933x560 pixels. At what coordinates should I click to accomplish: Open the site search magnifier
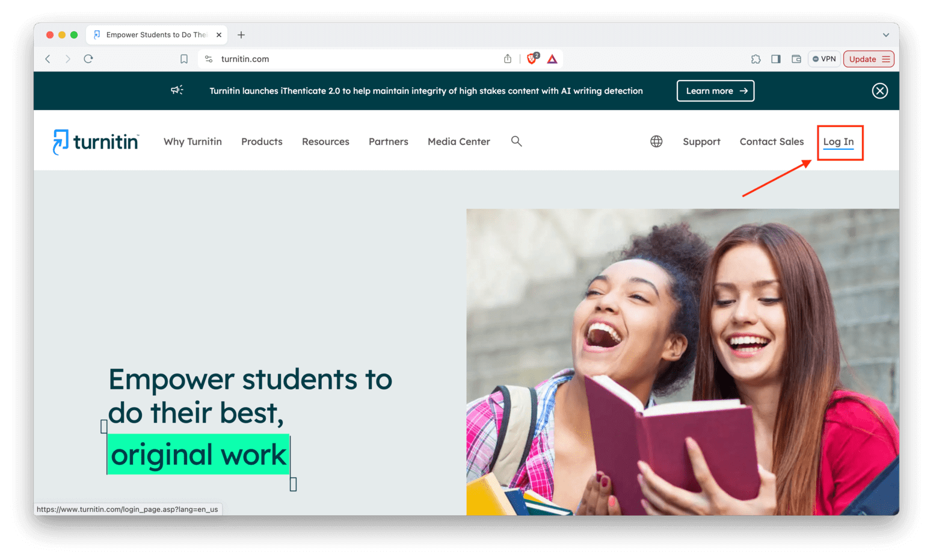tap(516, 141)
